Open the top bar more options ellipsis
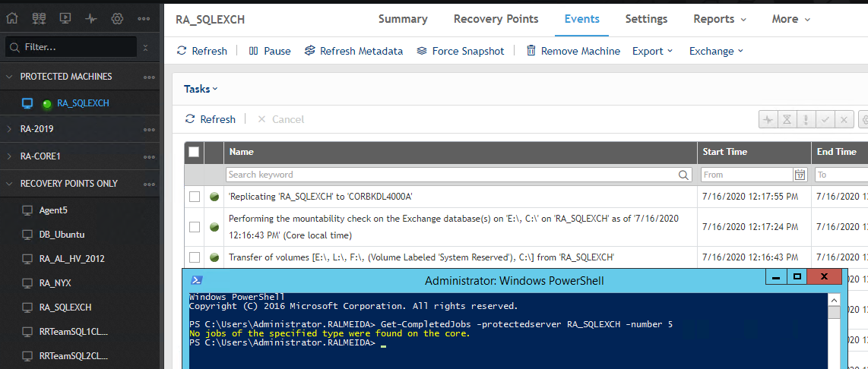 [144, 19]
